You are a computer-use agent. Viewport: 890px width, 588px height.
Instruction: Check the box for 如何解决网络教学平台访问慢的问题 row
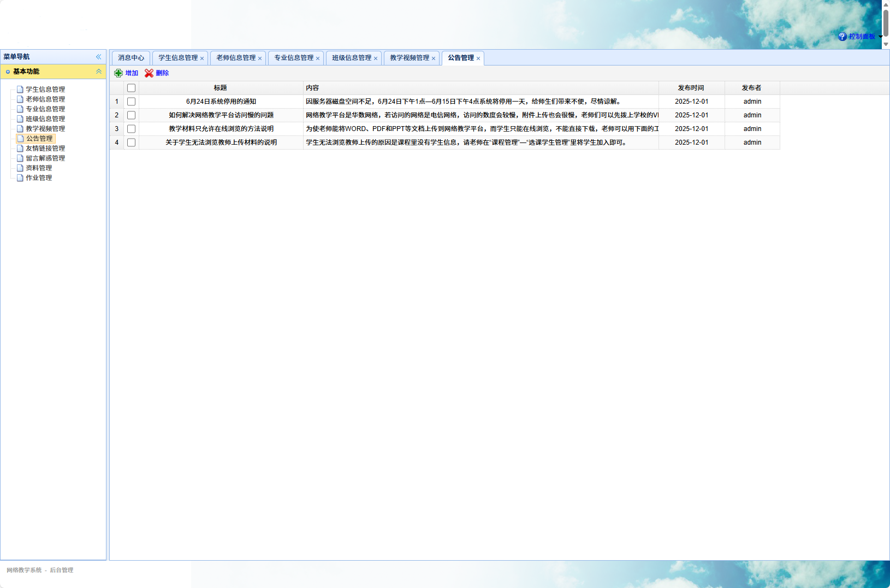[x=131, y=115]
